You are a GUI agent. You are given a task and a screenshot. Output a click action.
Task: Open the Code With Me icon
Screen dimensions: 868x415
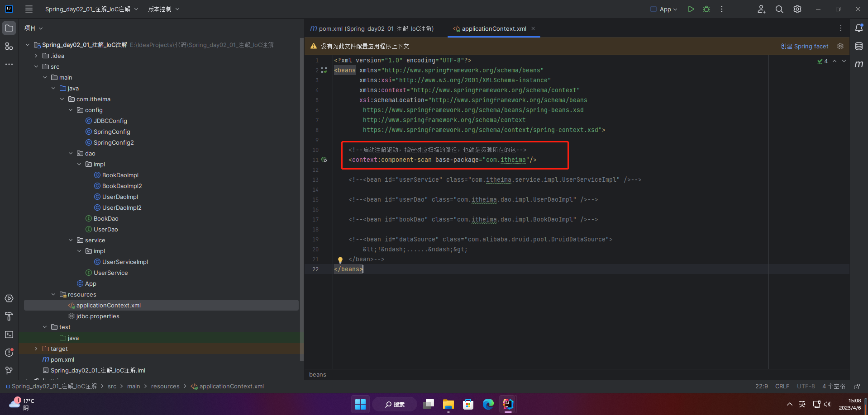point(762,9)
